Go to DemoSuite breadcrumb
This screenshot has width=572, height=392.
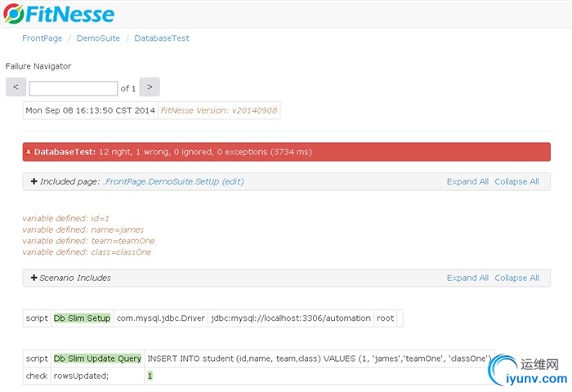97,38
